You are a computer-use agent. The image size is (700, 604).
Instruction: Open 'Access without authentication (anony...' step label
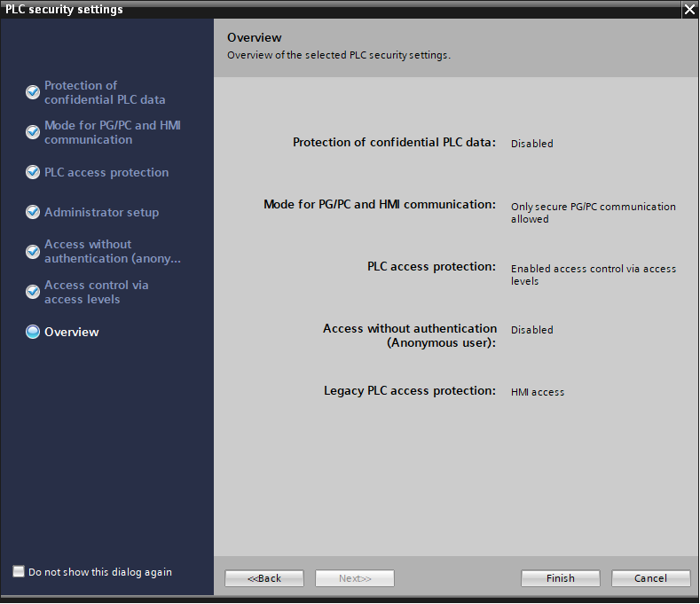[112, 252]
